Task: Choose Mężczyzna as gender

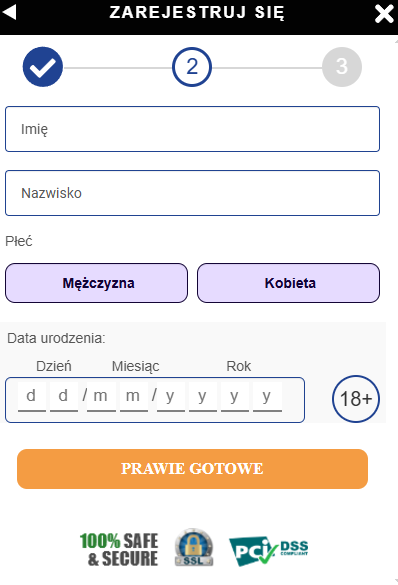Action: point(96,283)
